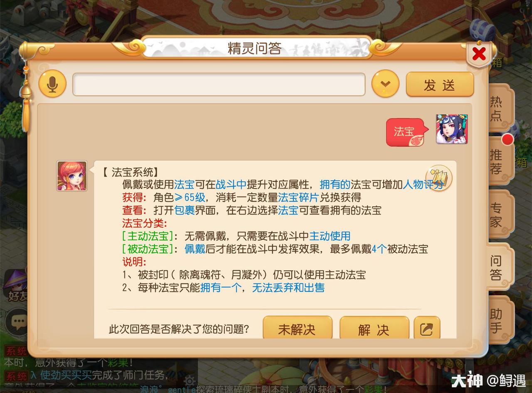Click the 发送 send button
The width and height of the screenshot is (532, 393).
coord(440,84)
